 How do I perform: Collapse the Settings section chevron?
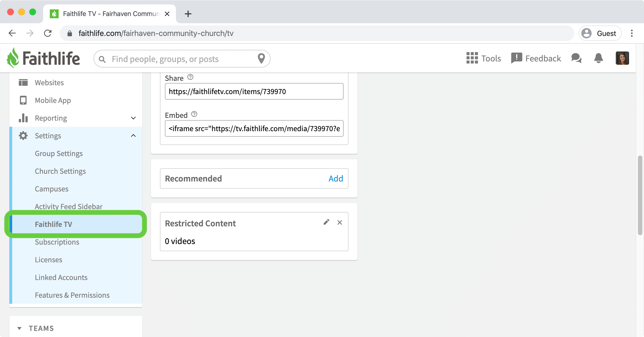(133, 136)
